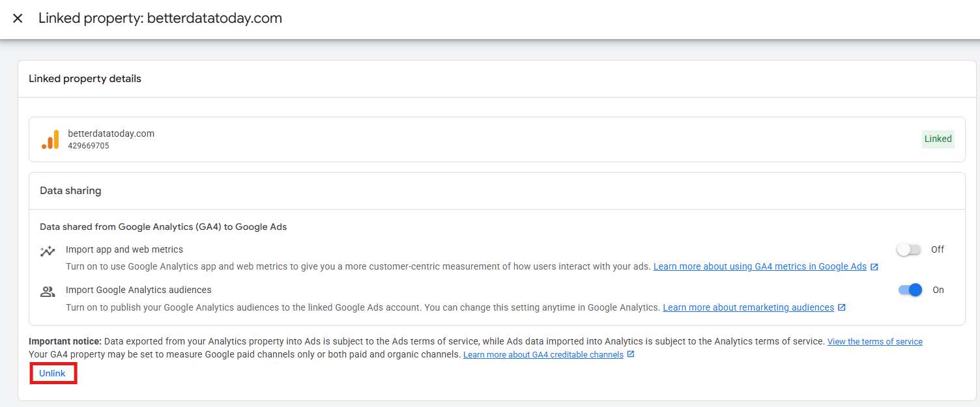This screenshot has height=407, width=980.
Task: Select the betterdatatoday.com property name
Action: [111, 133]
